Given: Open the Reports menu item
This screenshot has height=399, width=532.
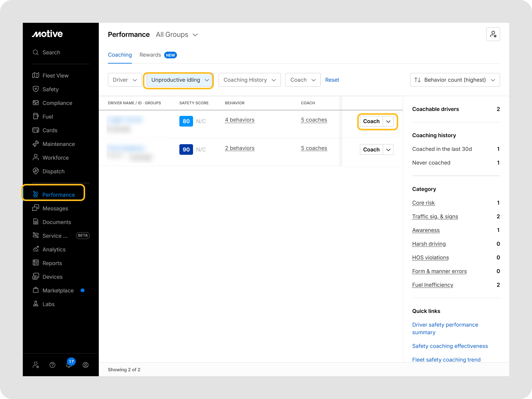Looking at the screenshot, I should pos(52,263).
